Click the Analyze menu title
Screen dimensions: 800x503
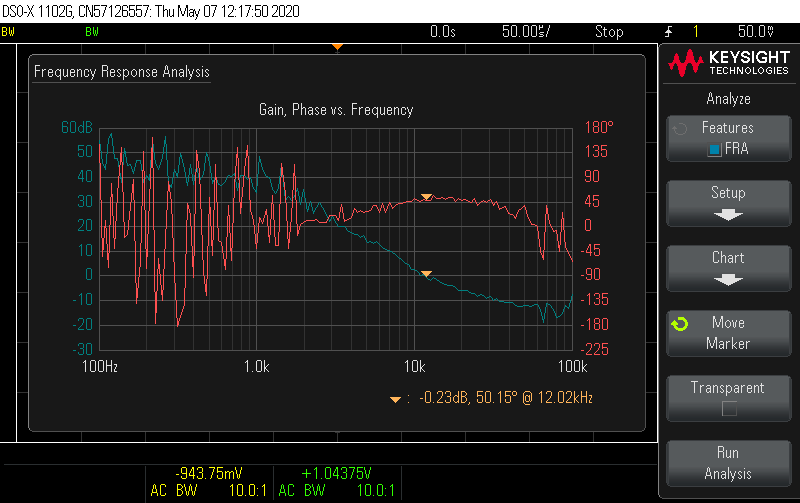[728, 98]
